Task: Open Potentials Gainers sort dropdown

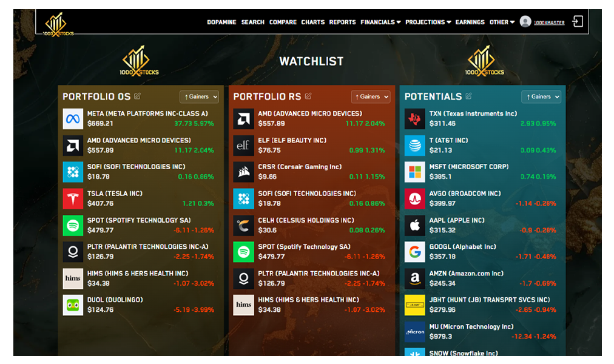Action: (541, 96)
